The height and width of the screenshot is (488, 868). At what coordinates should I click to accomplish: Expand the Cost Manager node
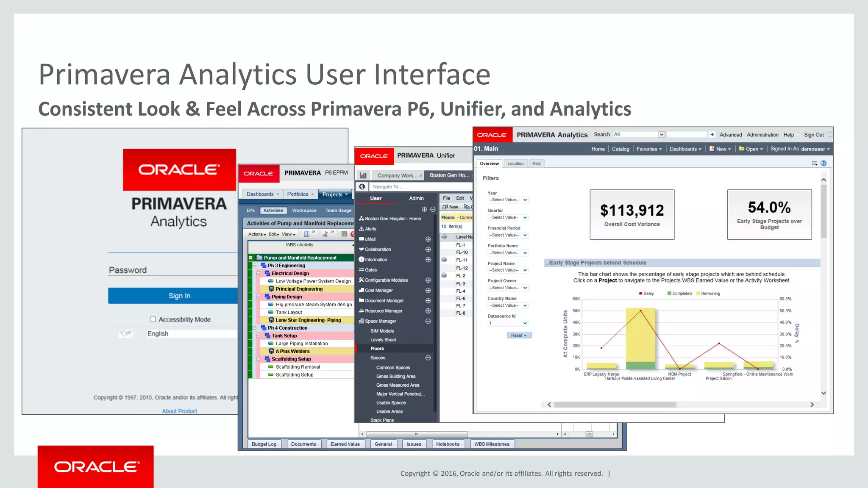click(428, 291)
